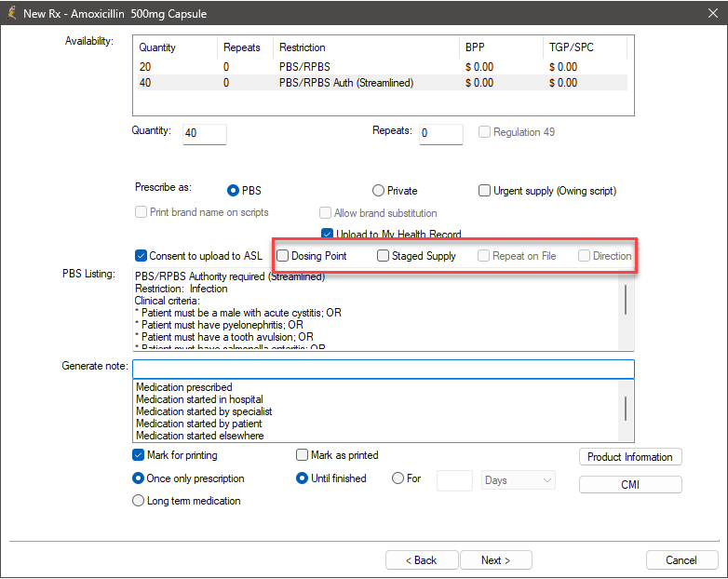Tick Mark as printed checkbox
Screen dimensions: 728x579
click(x=302, y=454)
